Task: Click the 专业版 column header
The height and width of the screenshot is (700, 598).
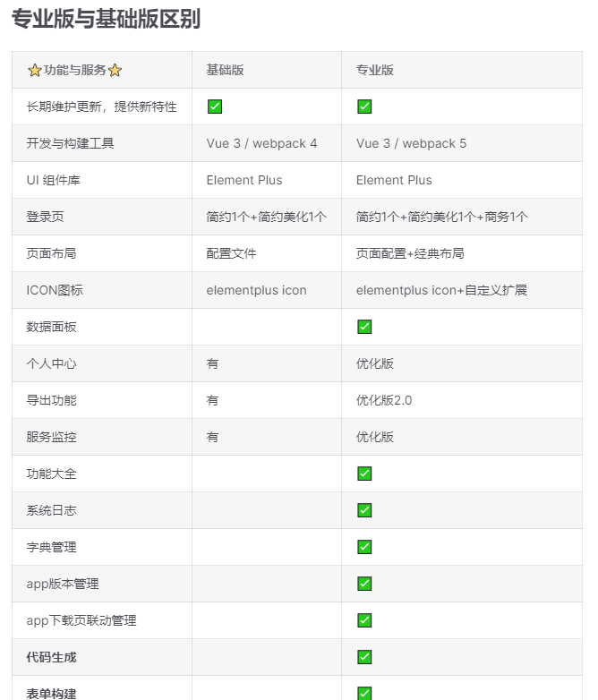Action: (x=375, y=70)
